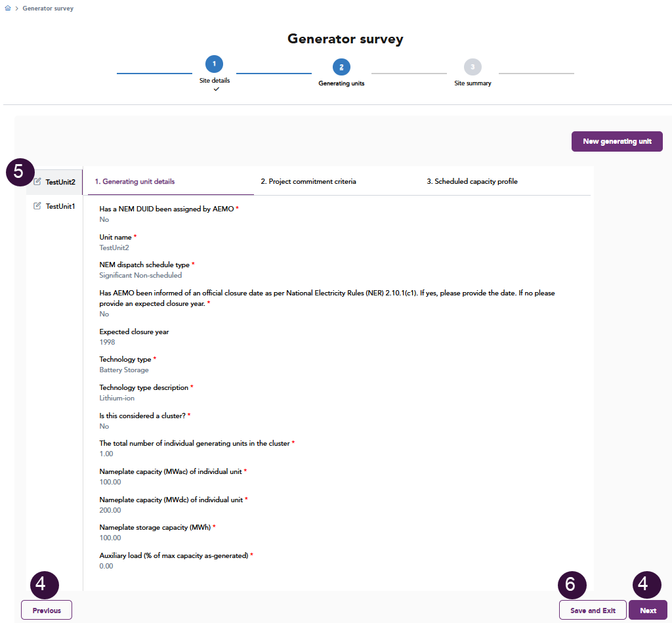Screen dimensions: 672x623
Task: Click the edit icon beside TestUnit1
Action: (x=37, y=206)
